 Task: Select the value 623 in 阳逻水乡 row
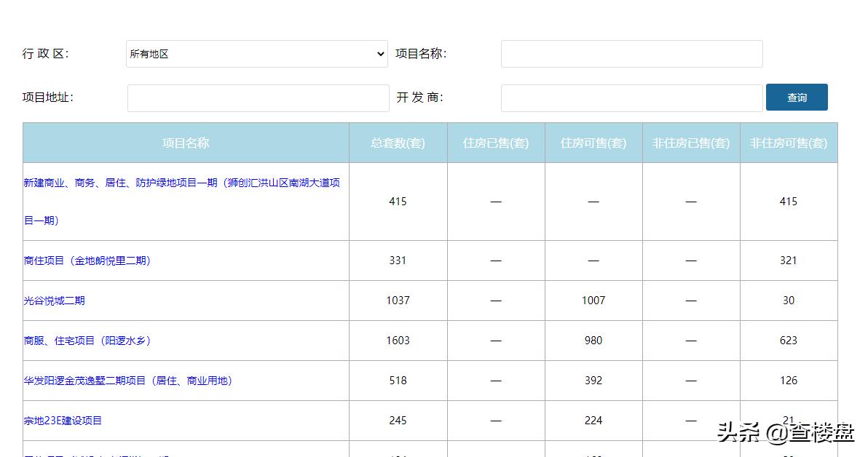[789, 341]
